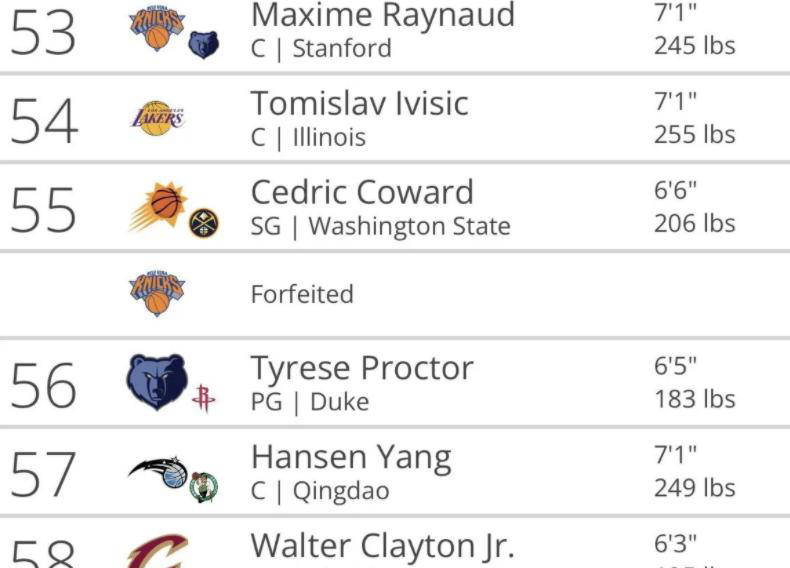790x568 pixels.
Task: Click the 255 lbs weight for Ivisic
Action: 695,135
